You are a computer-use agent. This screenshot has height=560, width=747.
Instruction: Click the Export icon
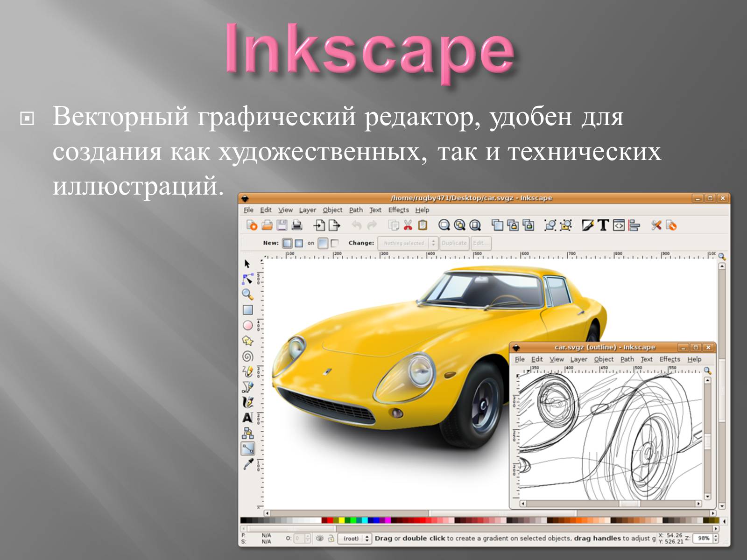point(334,225)
